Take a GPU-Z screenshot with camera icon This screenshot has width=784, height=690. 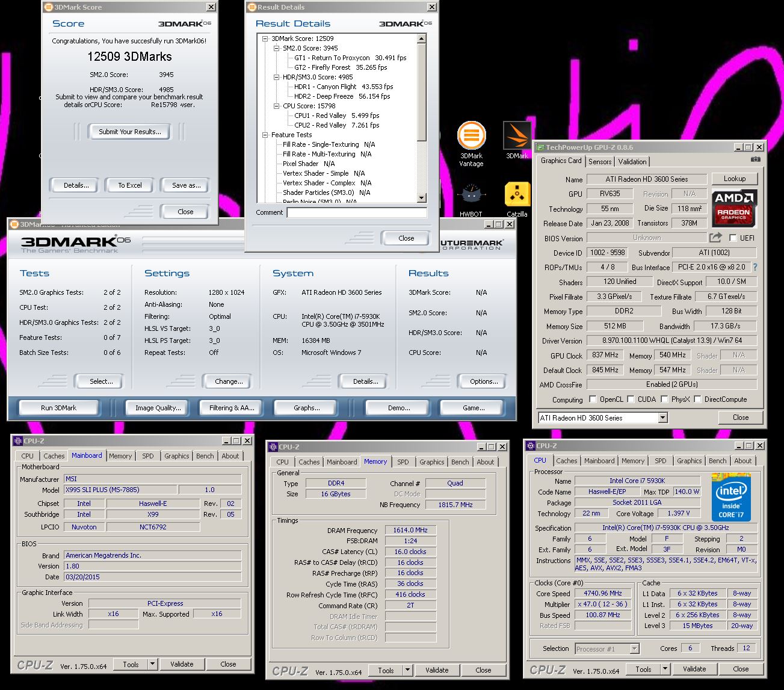(x=756, y=160)
